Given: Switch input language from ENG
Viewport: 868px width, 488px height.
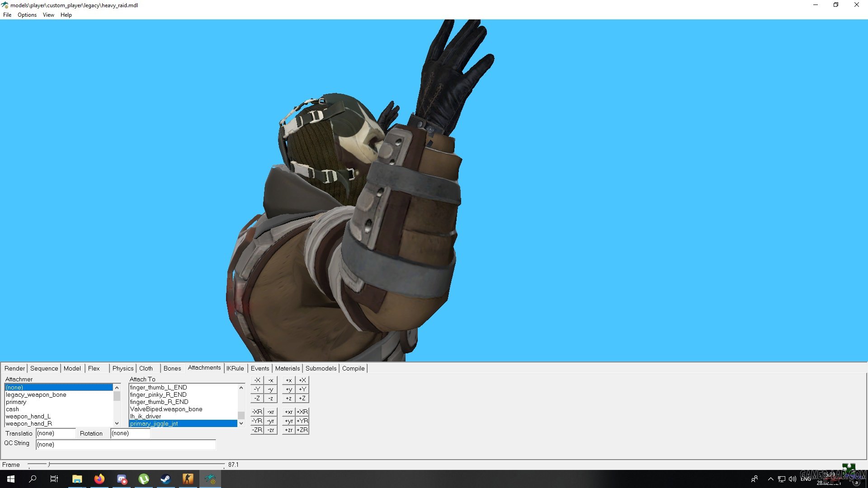Looking at the screenshot, I should coord(806,479).
